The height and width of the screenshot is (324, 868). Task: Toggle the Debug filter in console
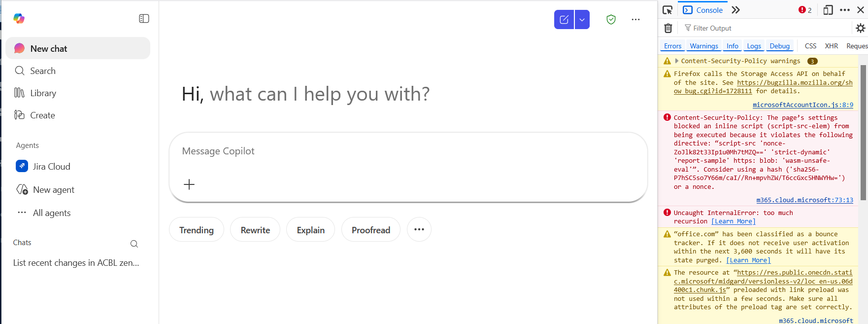(x=779, y=46)
